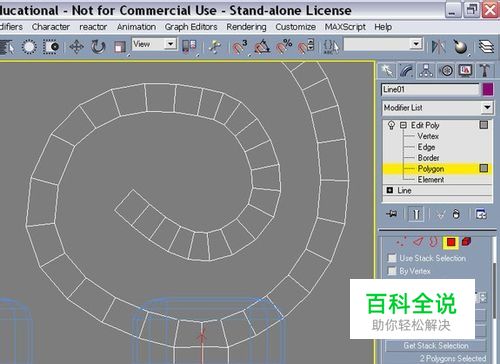Select the Vertex sub-object mode icon
Viewport: 500px width, 364px height.
pos(402,242)
